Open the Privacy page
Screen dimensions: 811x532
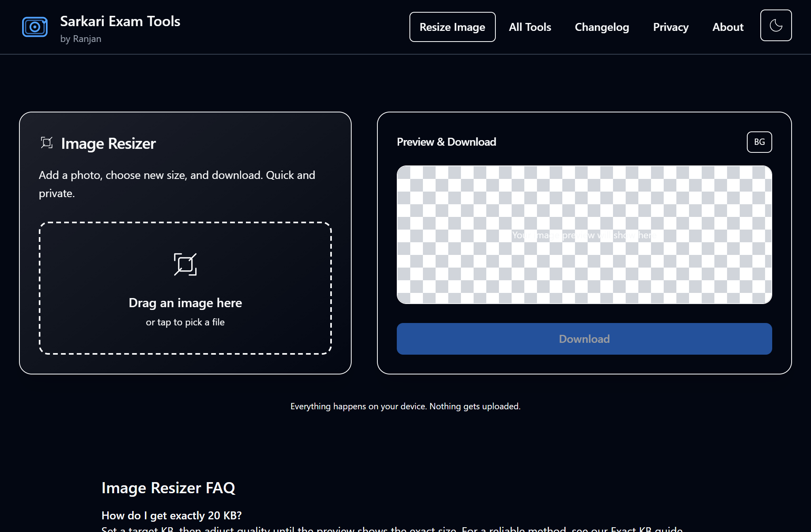(x=670, y=27)
